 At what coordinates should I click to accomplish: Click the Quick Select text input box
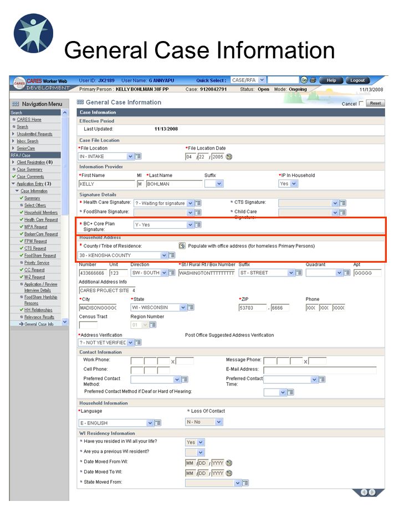[283, 80]
